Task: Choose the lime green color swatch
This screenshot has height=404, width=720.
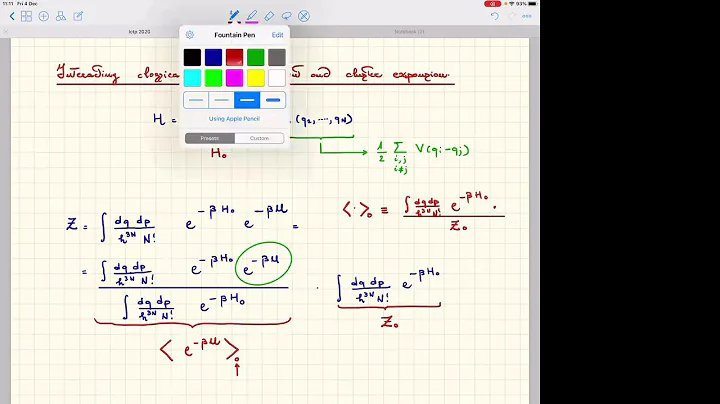Action: pyautogui.click(x=214, y=78)
